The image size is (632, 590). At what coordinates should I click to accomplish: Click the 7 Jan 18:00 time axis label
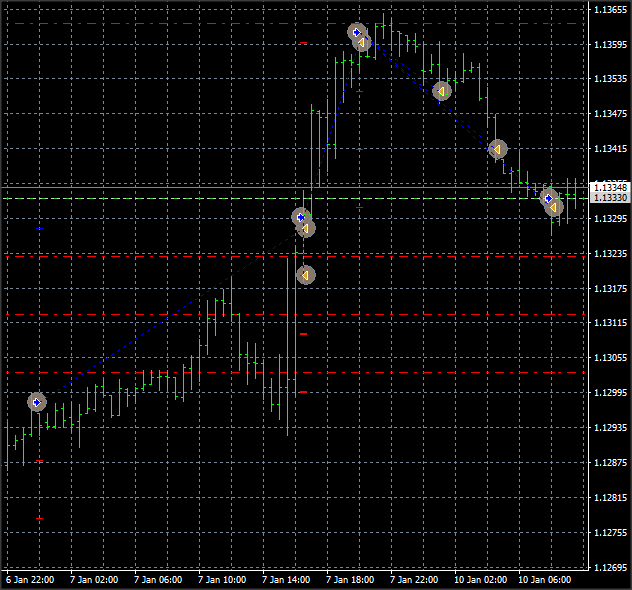(350, 580)
